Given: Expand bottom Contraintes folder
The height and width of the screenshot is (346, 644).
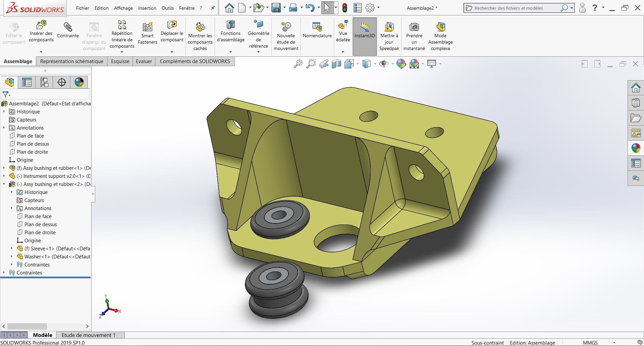Looking at the screenshot, I should pyautogui.click(x=4, y=273).
